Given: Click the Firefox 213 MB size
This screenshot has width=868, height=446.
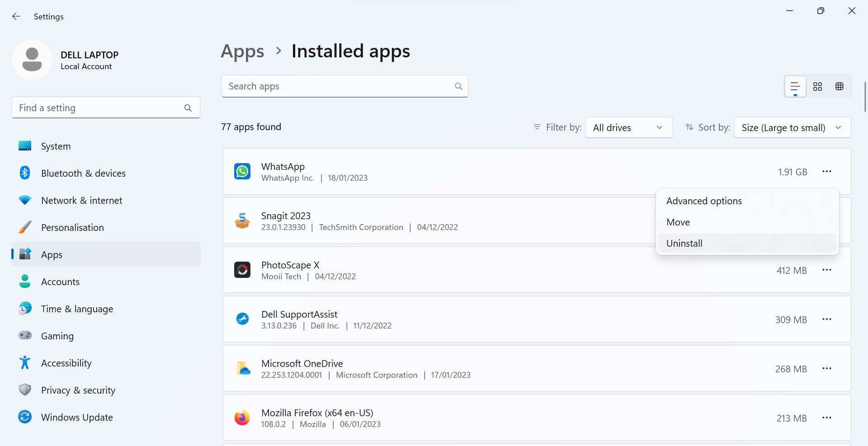Looking at the screenshot, I should (792, 418).
